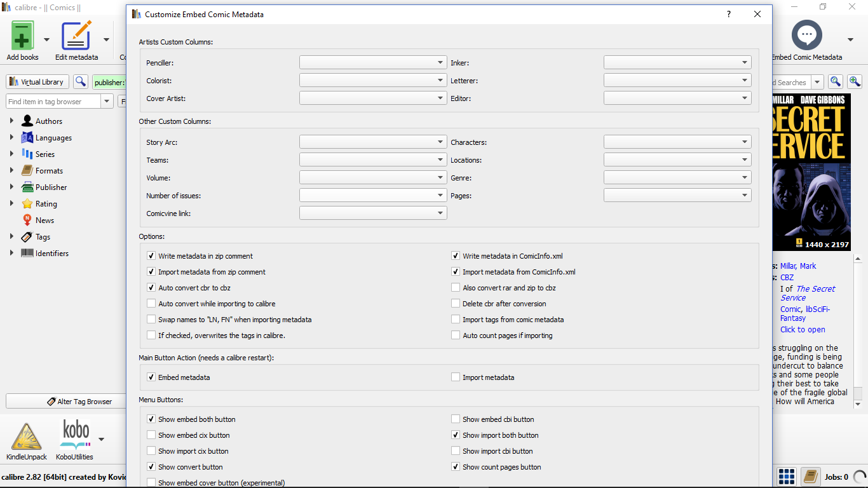This screenshot has width=868, height=488.
Task: Select News in the tag browser
Action: pos(44,220)
